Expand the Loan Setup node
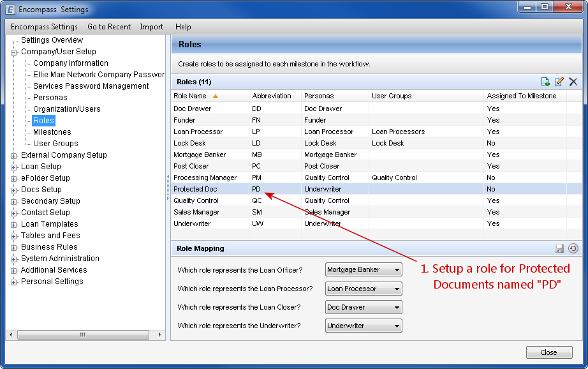This screenshot has width=588, height=369. pyautogui.click(x=14, y=167)
